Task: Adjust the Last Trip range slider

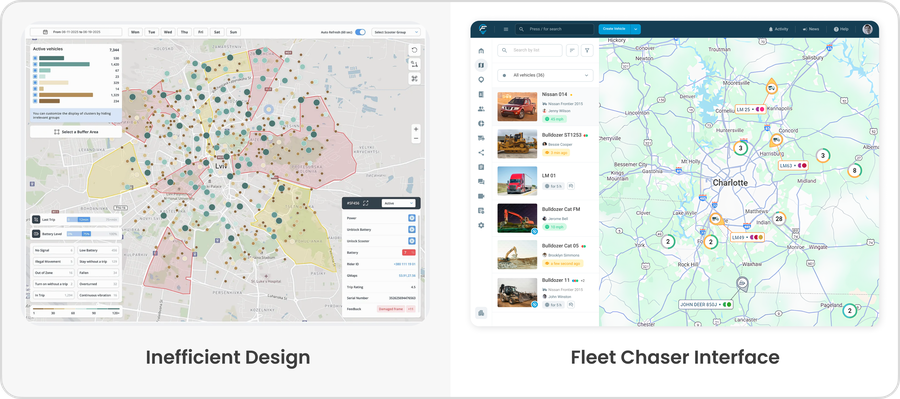Action: pos(92,219)
